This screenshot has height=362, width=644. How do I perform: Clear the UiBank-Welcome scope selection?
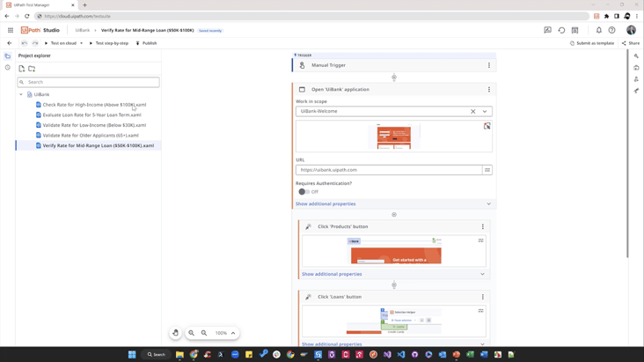(472, 112)
